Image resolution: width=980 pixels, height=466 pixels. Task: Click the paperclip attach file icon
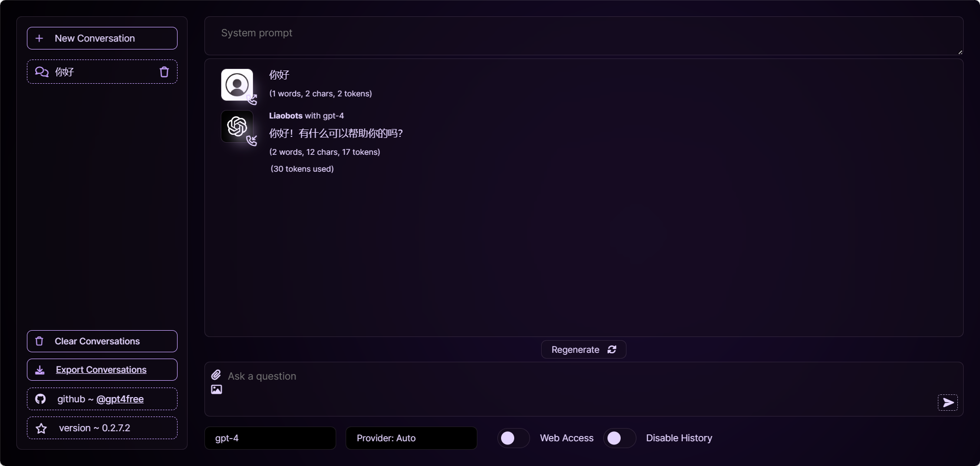(x=216, y=375)
